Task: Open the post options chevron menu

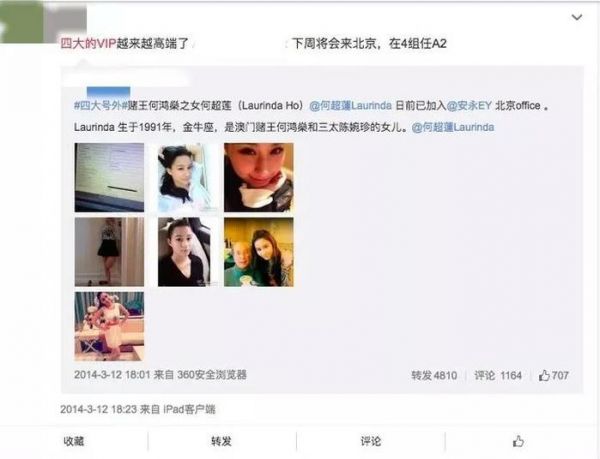Action: click(x=577, y=17)
